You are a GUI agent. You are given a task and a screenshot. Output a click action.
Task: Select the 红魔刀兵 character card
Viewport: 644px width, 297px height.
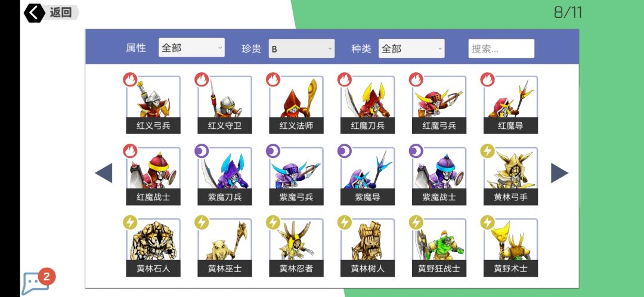point(367,105)
